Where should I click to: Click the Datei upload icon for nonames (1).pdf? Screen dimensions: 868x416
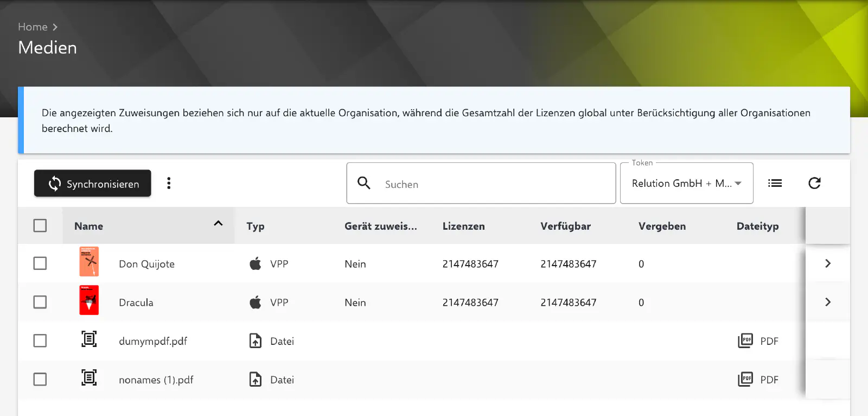coord(256,379)
